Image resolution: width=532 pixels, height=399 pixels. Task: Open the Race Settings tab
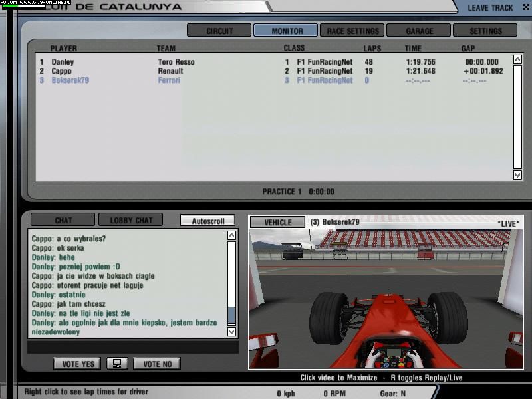[x=352, y=31]
